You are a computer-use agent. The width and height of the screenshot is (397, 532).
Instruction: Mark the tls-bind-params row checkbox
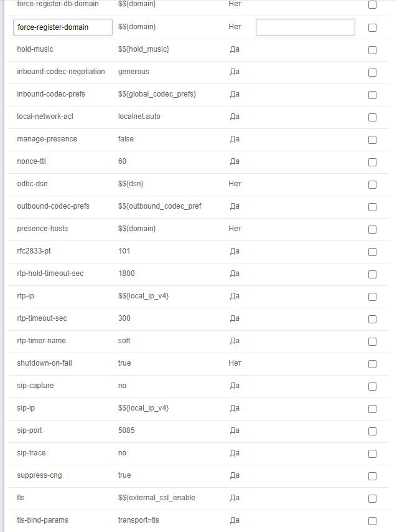coord(372,521)
